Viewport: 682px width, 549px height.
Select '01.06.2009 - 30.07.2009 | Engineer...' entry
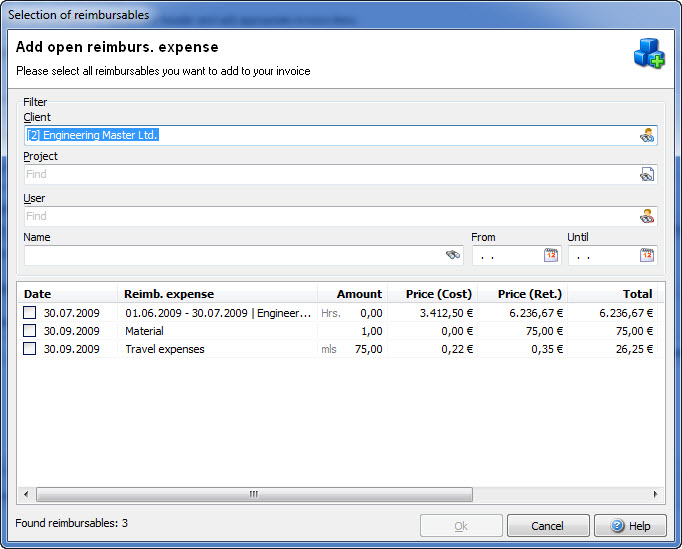coord(218,313)
